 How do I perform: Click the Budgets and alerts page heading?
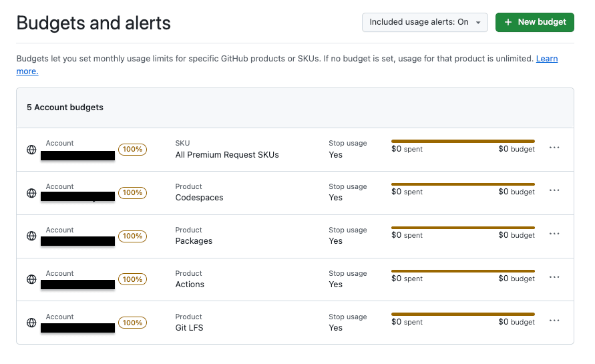click(93, 23)
